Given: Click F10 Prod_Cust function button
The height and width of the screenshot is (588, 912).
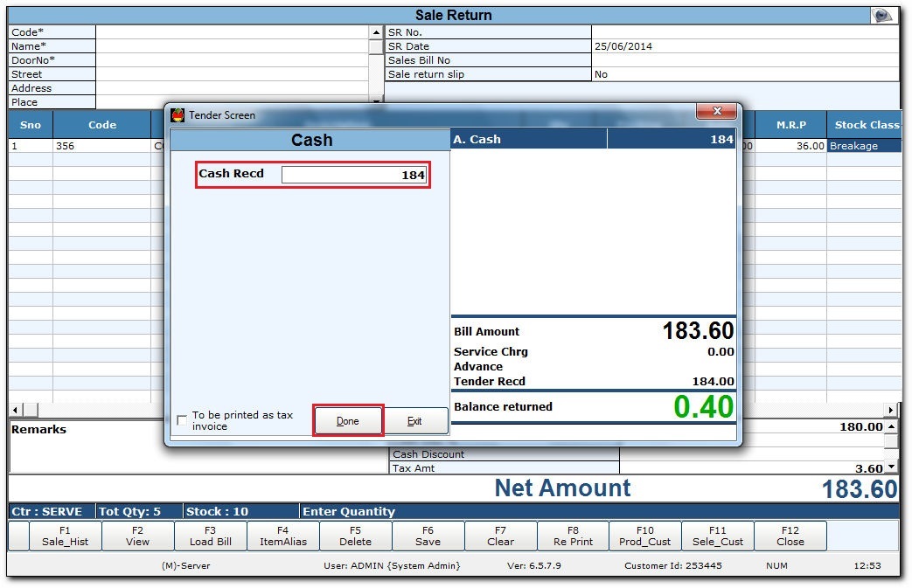Looking at the screenshot, I should tap(645, 536).
